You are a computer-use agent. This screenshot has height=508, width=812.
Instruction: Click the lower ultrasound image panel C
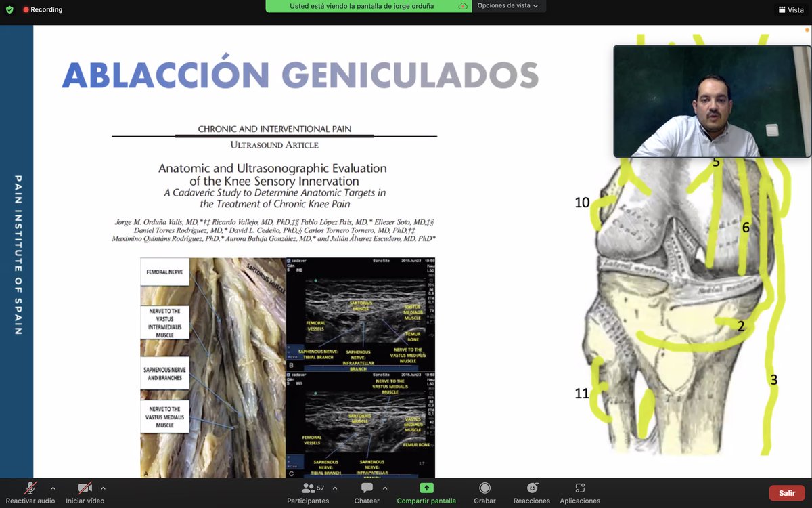(x=361, y=425)
